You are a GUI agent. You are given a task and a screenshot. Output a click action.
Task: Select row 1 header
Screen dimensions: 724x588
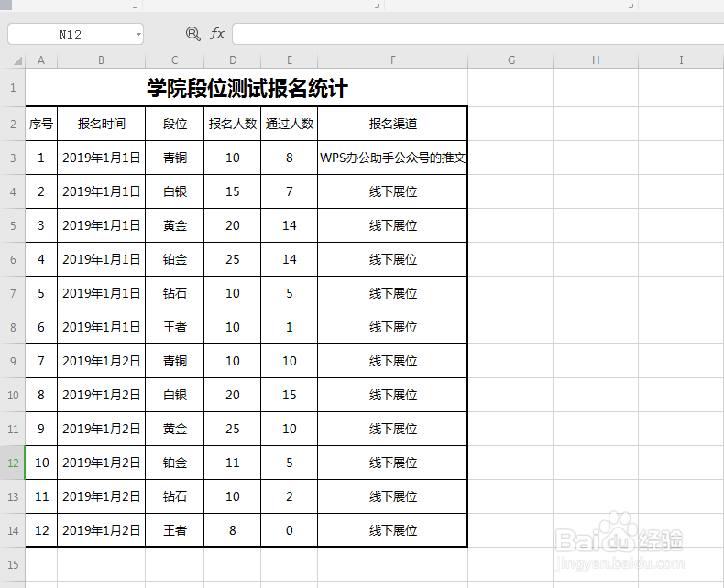pos(13,88)
